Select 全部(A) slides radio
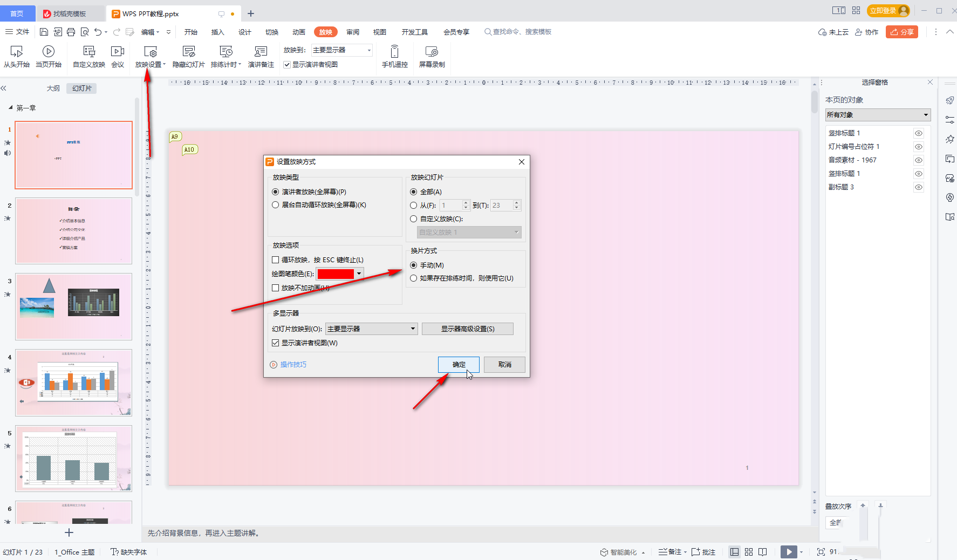 click(x=414, y=192)
